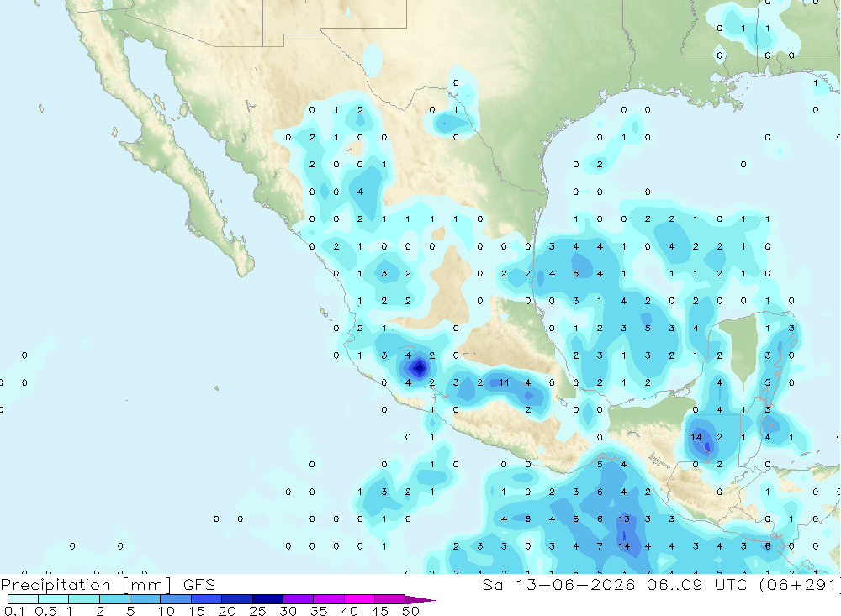Click the '06..09 UTC' time label
Screen dimensions: 841x616
point(697,584)
